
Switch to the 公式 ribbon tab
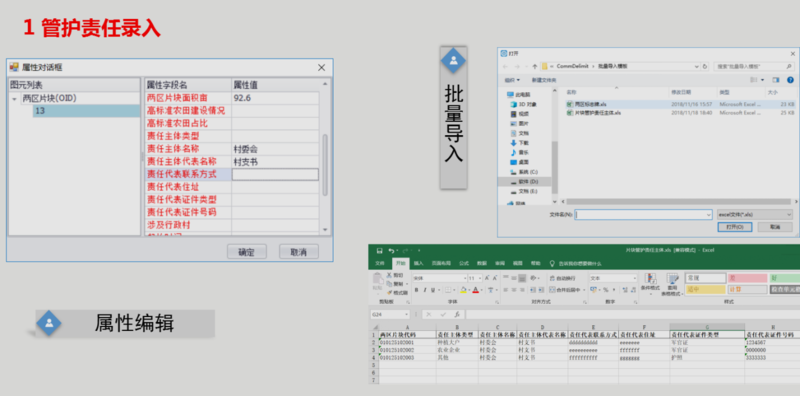(464, 263)
